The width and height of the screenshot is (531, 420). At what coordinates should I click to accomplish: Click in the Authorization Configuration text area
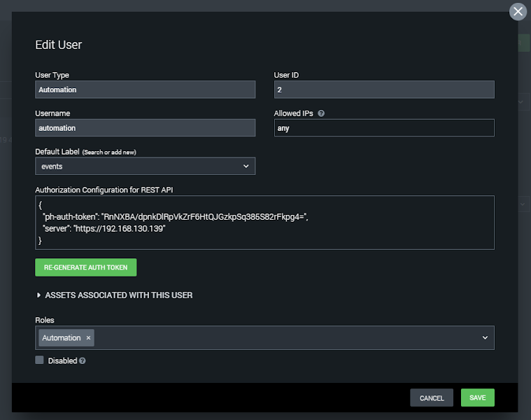point(264,223)
